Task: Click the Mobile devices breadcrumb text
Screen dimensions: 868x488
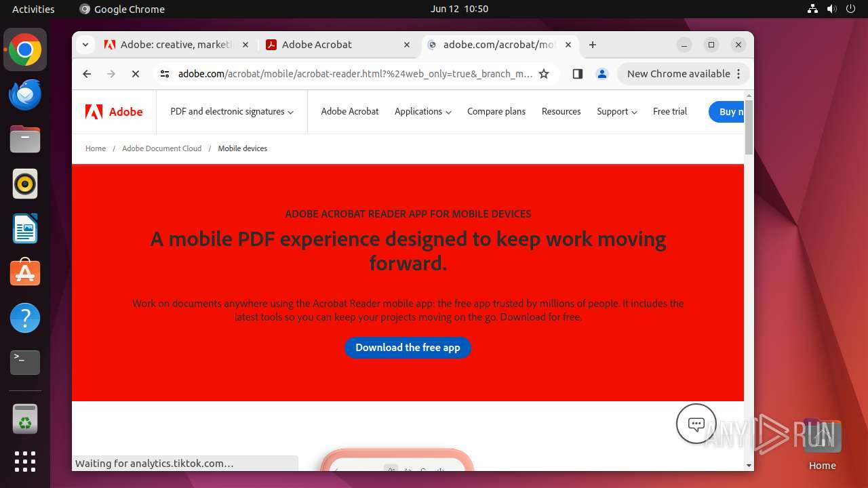Action: point(243,148)
